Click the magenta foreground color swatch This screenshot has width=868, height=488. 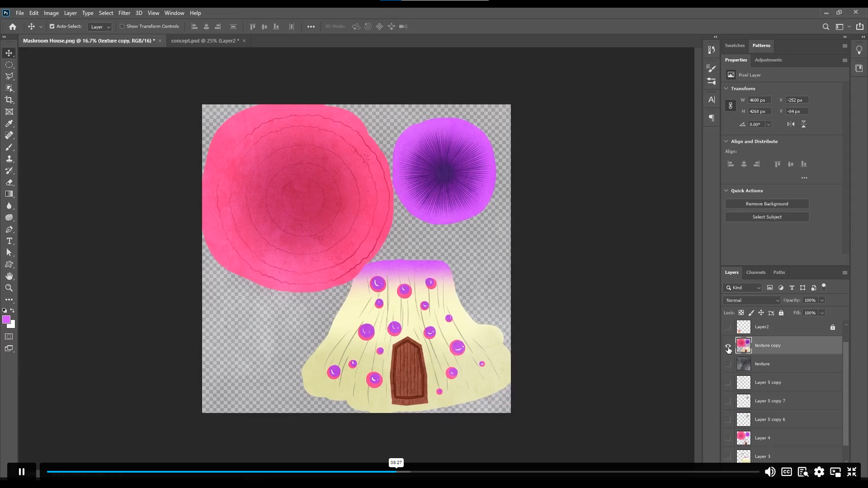tap(7, 320)
